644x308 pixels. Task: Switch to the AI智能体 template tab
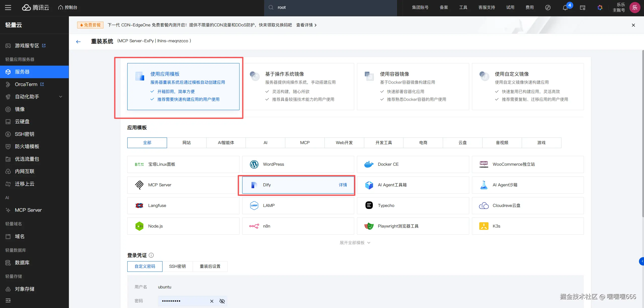pyautogui.click(x=226, y=143)
